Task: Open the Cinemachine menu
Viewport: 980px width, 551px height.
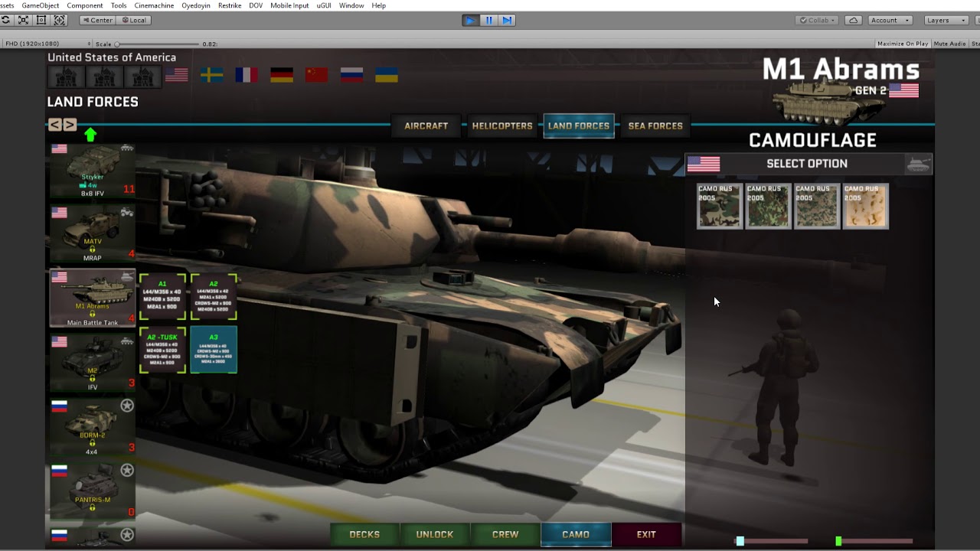Action: [x=154, y=5]
